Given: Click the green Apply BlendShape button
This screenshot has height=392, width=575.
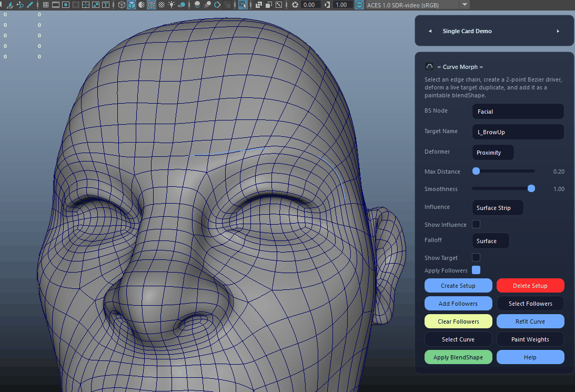Looking at the screenshot, I should 458,357.
